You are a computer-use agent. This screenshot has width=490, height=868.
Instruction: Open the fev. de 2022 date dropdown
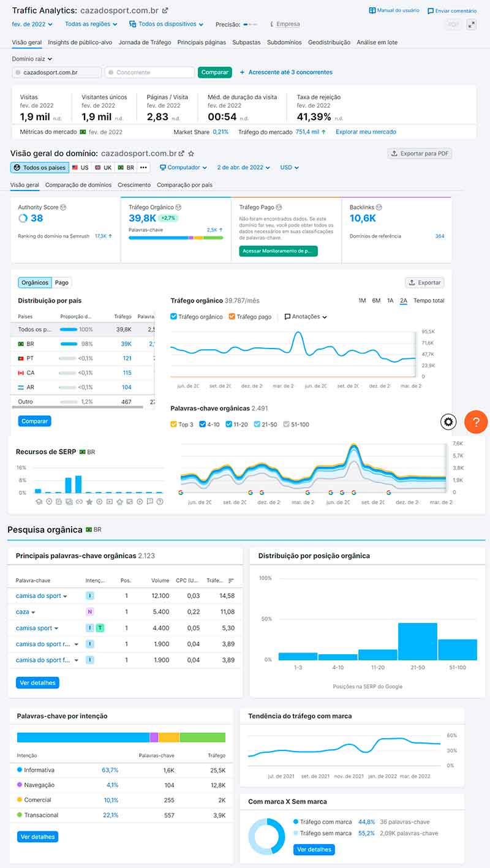(32, 25)
